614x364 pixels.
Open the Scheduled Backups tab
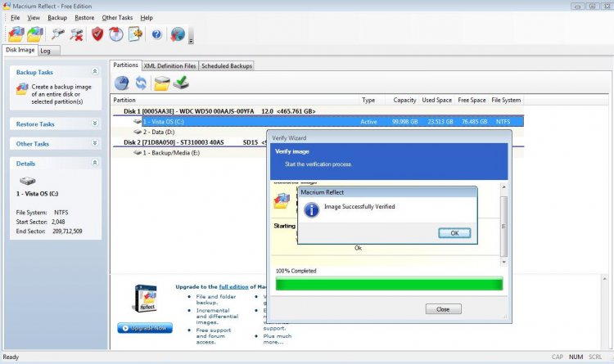(x=227, y=65)
